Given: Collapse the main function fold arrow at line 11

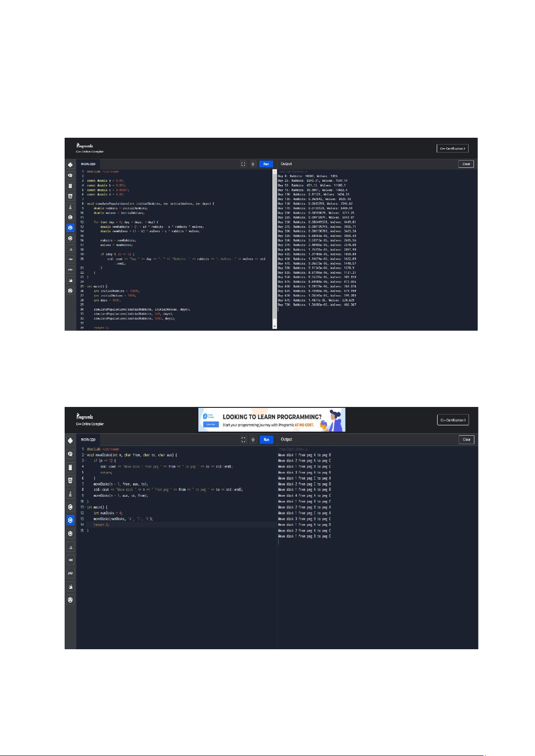Looking at the screenshot, I should 84,507.
